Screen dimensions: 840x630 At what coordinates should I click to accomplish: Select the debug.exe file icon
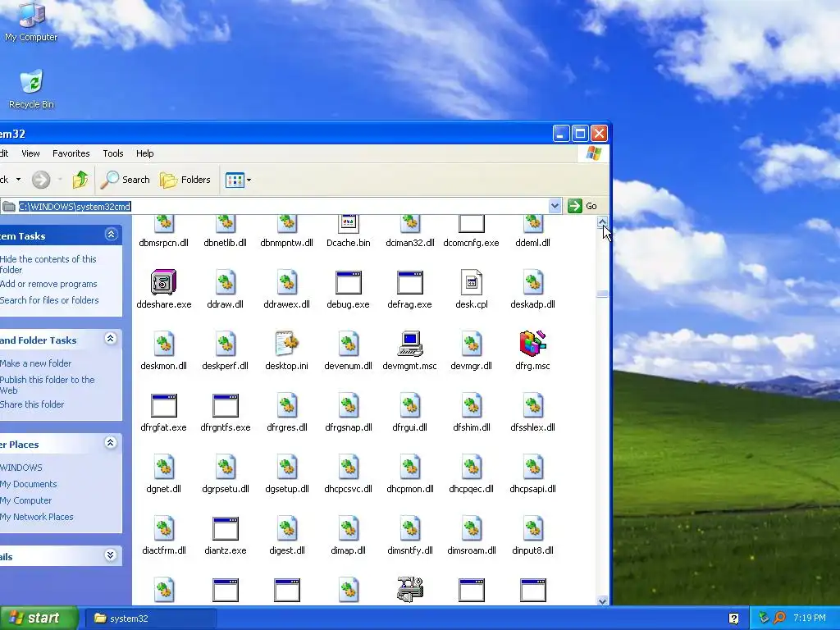coord(348,282)
